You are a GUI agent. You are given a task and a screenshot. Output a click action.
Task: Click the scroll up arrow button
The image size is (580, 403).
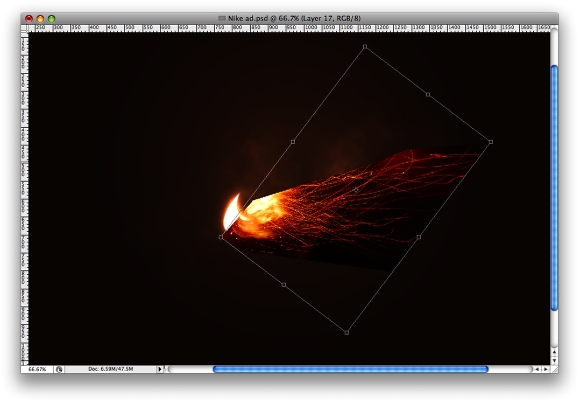(554, 351)
